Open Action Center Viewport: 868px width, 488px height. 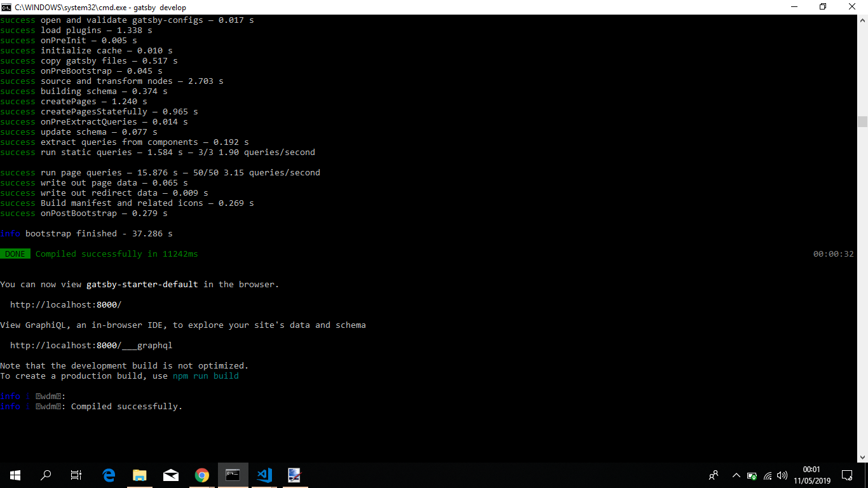[847, 475]
